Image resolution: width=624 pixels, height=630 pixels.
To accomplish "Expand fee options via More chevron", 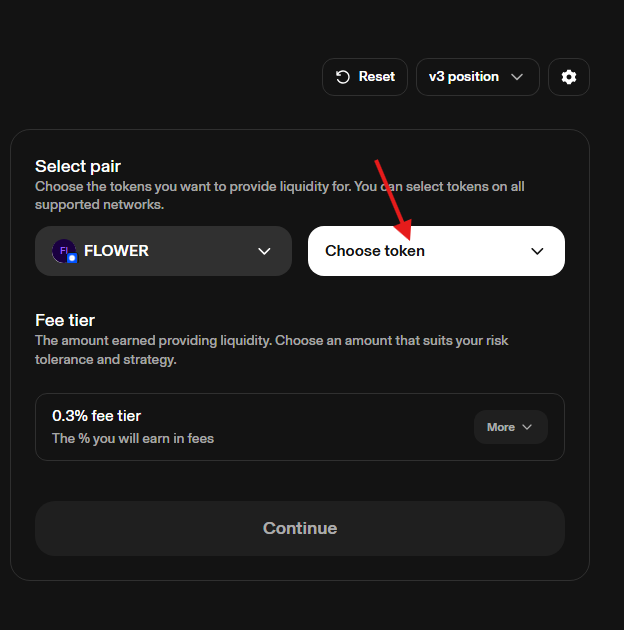I will (527, 427).
